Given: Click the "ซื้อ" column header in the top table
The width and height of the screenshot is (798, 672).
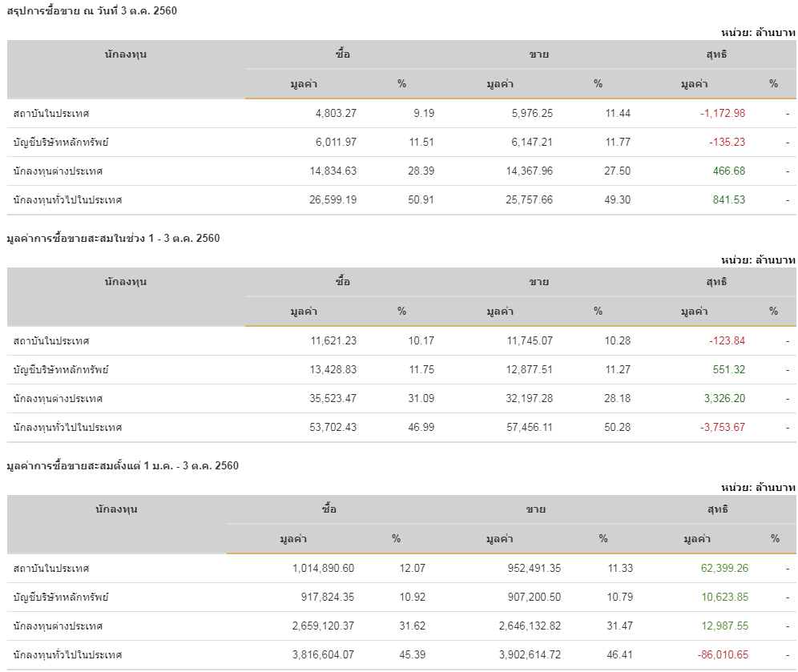Looking at the screenshot, I should click(343, 54).
